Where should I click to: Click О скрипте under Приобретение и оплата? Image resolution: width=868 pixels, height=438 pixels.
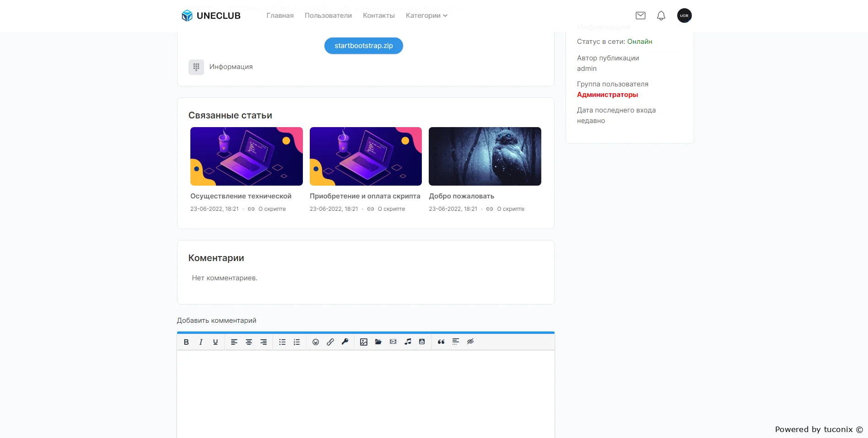(x=392, y=209)
